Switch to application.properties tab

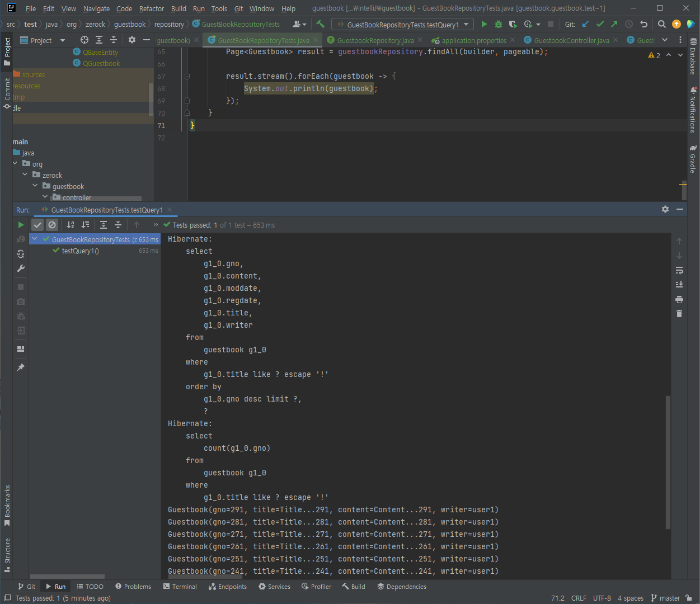coord(474,40)
